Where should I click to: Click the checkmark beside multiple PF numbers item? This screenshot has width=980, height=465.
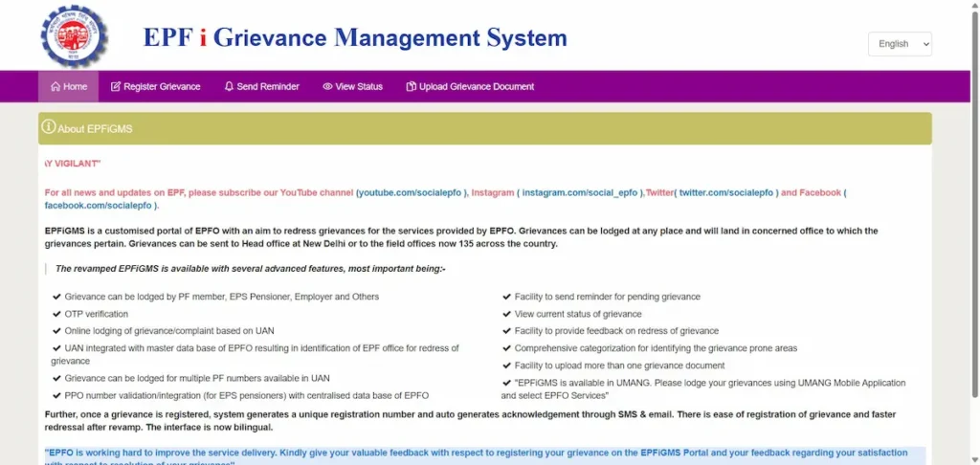(56, 378)
